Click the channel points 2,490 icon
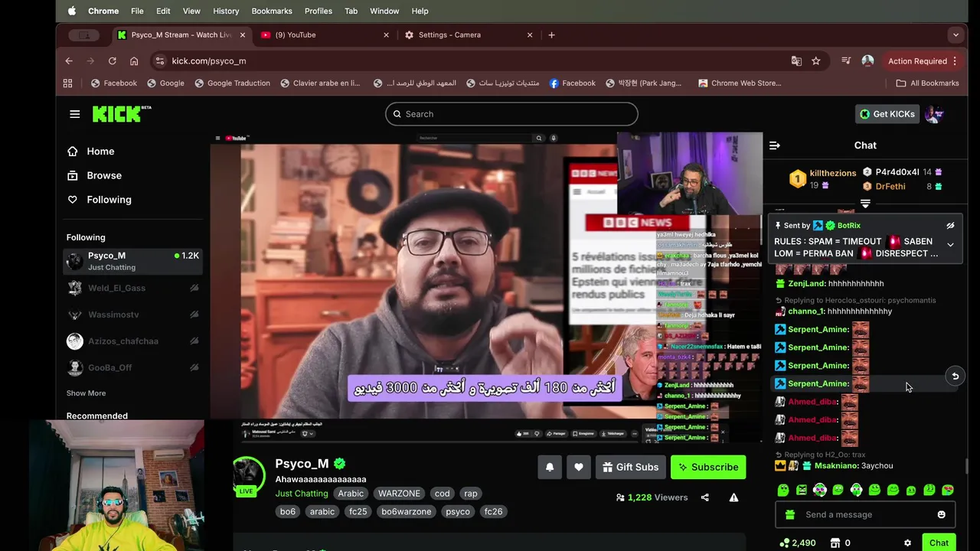Image resolution: width=980 pixels, height=551 pixels. tap(784, 543)
